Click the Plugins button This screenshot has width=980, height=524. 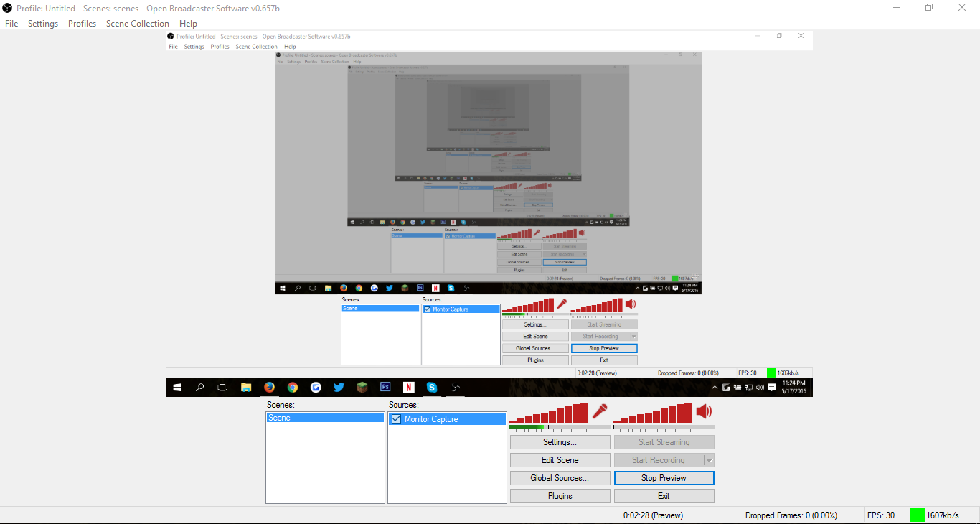[560, 496]
